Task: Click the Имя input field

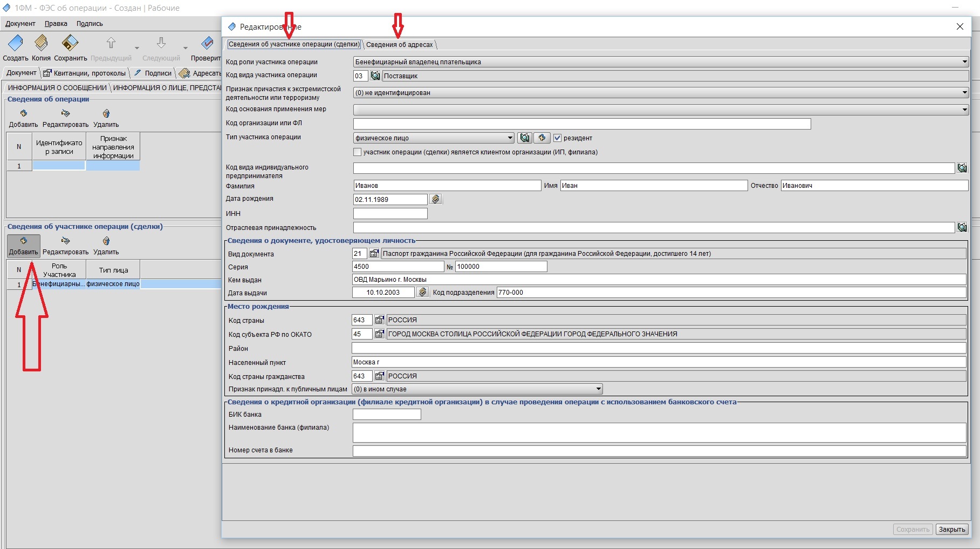Action: pos(654,185)
